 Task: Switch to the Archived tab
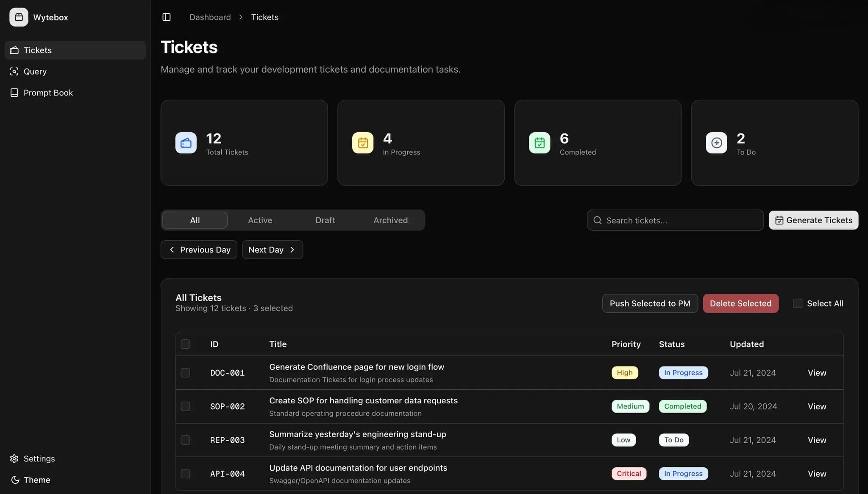coord(391,220)
